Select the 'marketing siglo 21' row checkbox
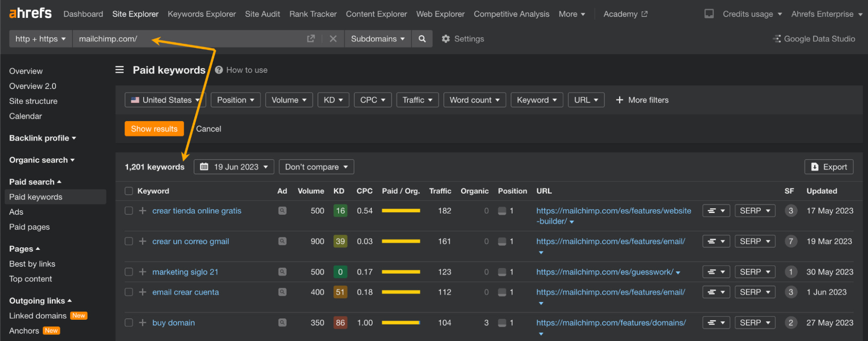The image size is (868, 341). point(129,272)
